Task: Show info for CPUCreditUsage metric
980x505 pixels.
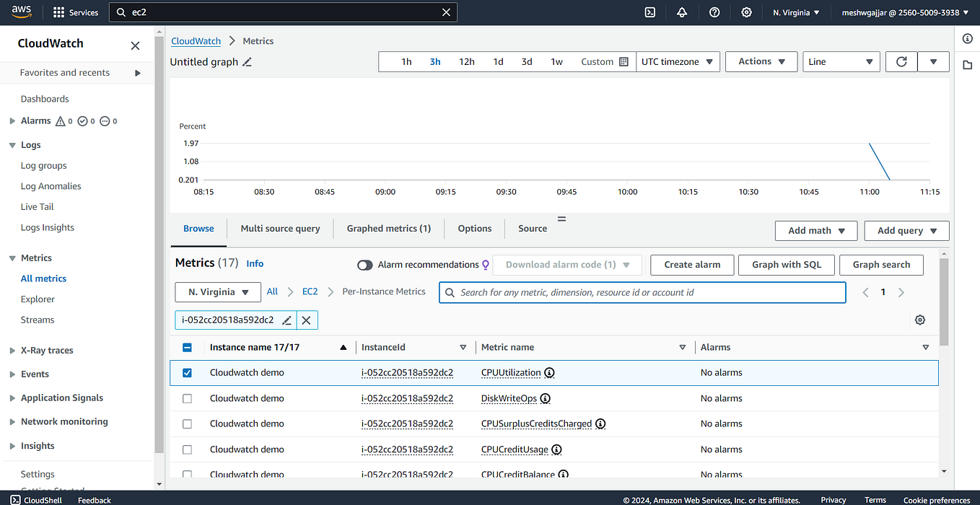Action: click(x=556, y=449)
